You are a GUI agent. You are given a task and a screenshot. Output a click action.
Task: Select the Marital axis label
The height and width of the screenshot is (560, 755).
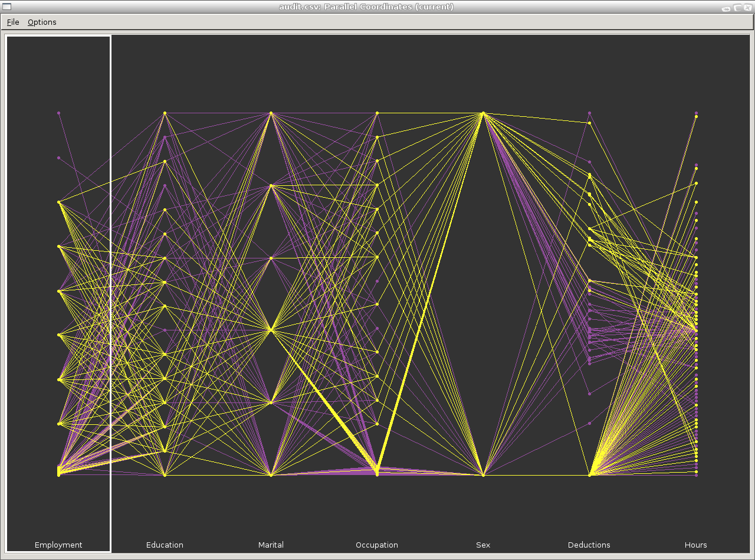pyautogui.click(x=271, y=545)
